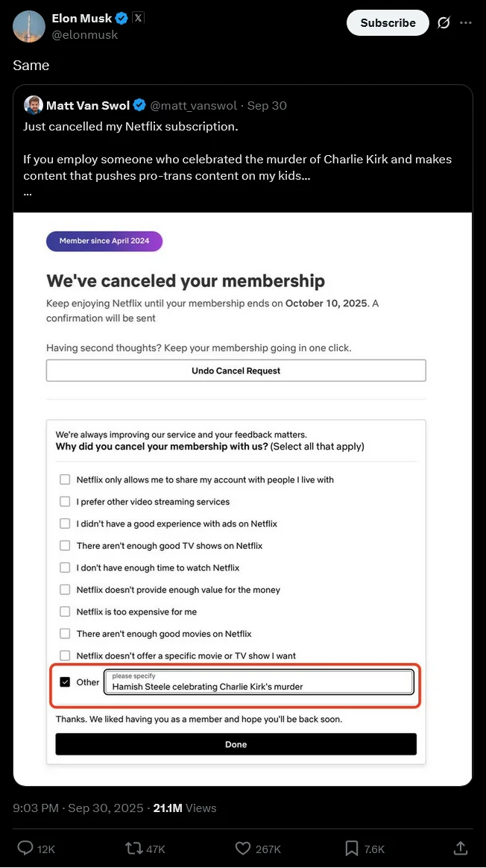
Task: Click the "Member since April 2024" badge
Action: tap(104, 241)
